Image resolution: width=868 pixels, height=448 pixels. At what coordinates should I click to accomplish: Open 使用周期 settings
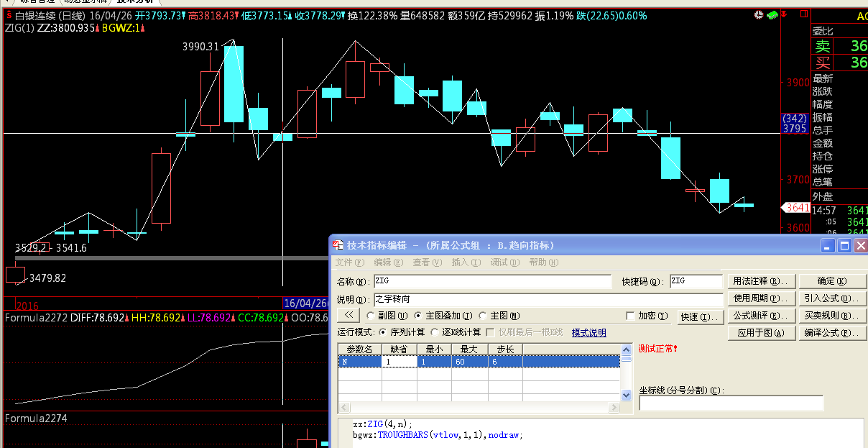[761, 298]
